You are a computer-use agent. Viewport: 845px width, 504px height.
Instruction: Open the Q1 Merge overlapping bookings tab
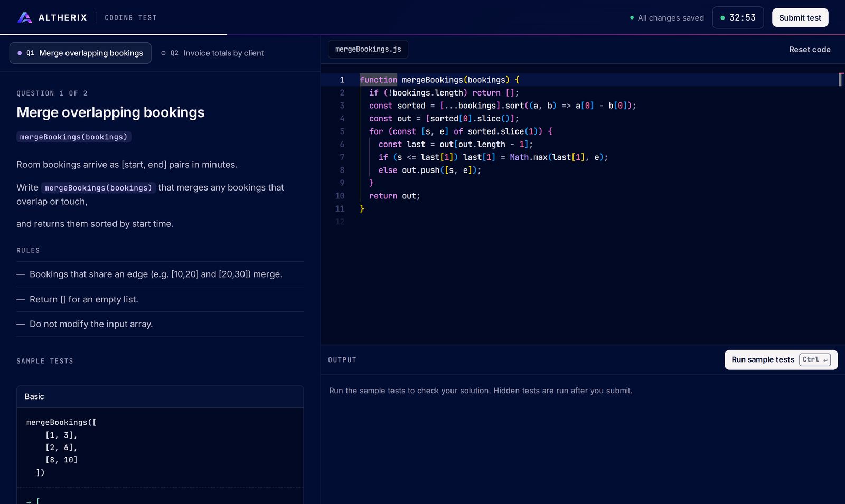[80, 53]
